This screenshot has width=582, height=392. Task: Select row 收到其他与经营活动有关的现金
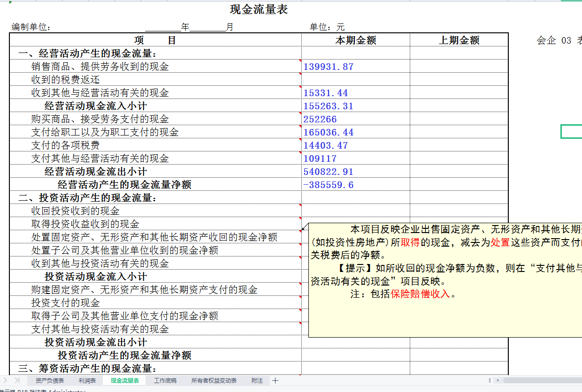[x=100, y=93]
